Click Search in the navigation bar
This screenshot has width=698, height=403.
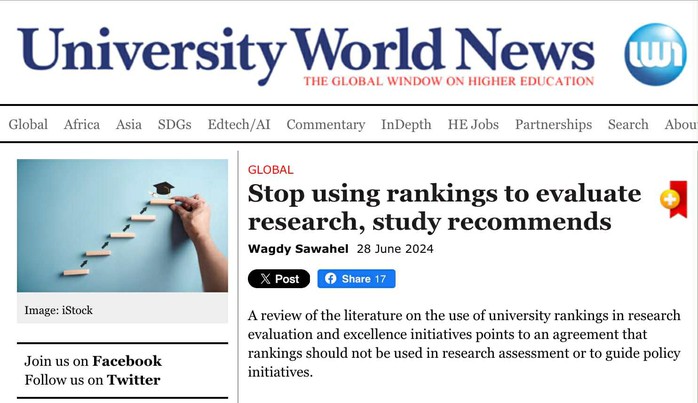pos(628,125)
